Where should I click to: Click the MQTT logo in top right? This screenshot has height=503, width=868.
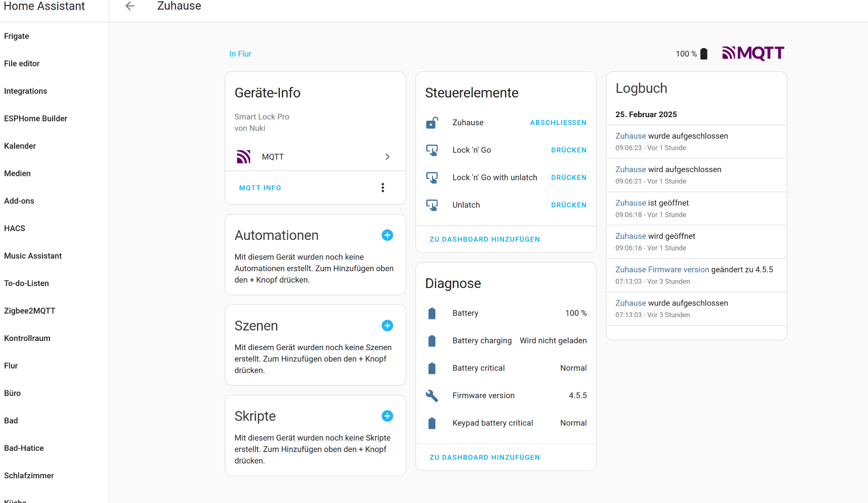coord(753,54)
